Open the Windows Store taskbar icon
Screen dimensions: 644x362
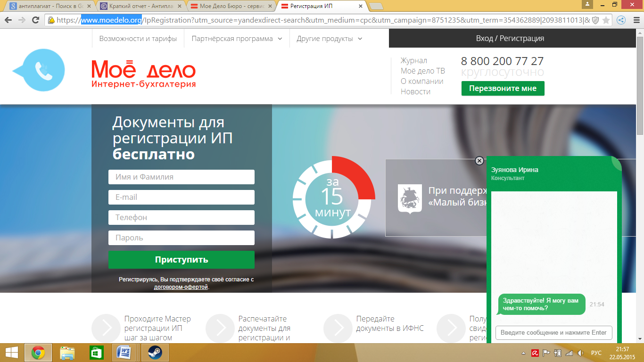pyautogui.click(x=96, y=353)
